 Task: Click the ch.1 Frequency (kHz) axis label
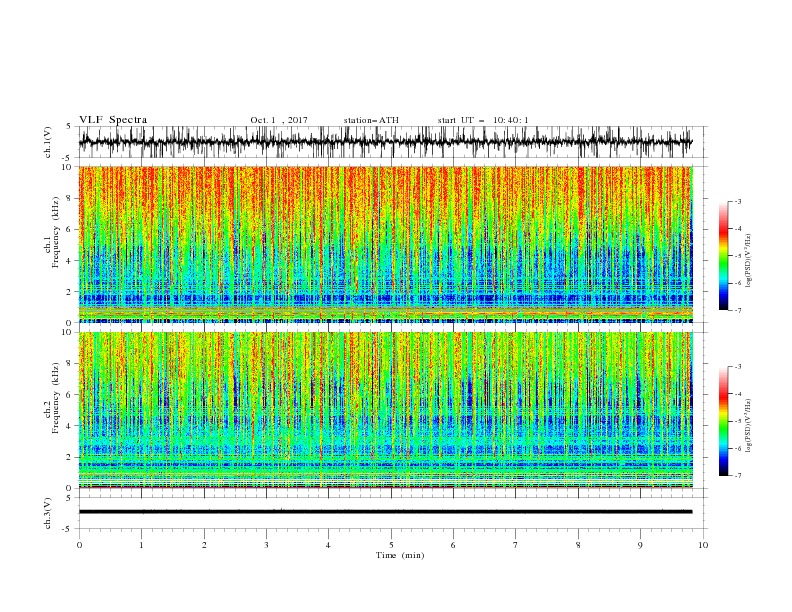click(x=51, y=233)
